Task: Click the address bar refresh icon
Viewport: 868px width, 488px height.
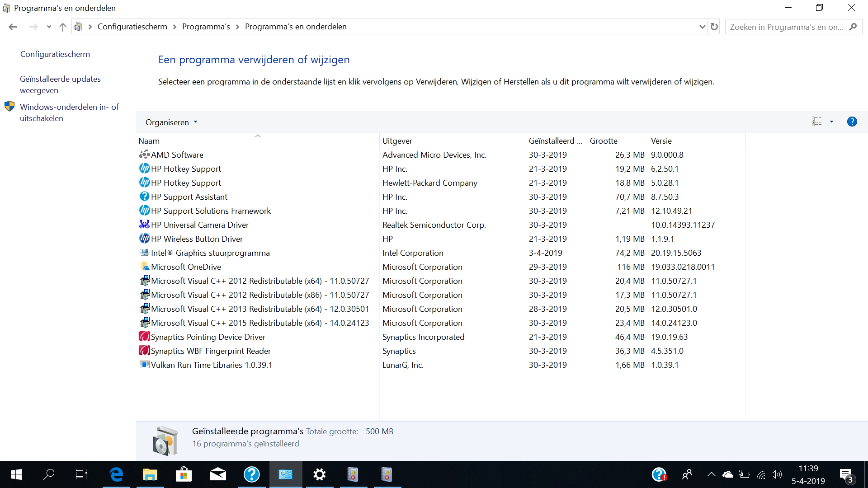Action: point(714,27)
